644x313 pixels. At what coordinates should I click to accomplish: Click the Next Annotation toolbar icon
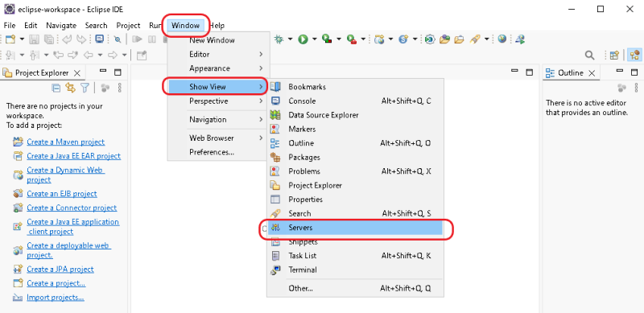coord(10,55)
